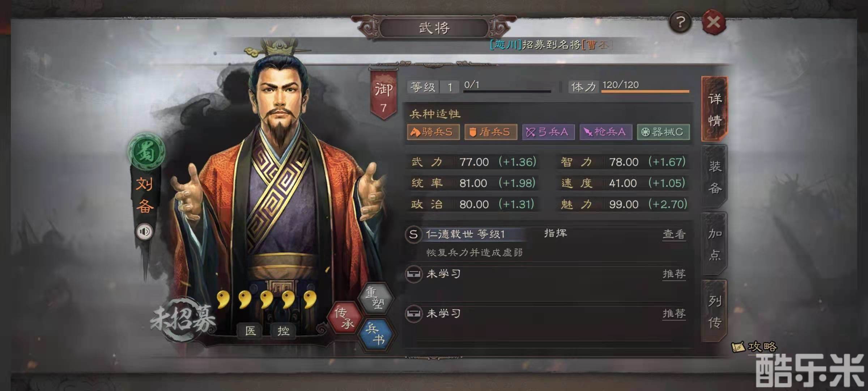Toggle Liu Bei's voice speaker icon
The width and height of the screenshot is (868, 391).
click(145, 231)
